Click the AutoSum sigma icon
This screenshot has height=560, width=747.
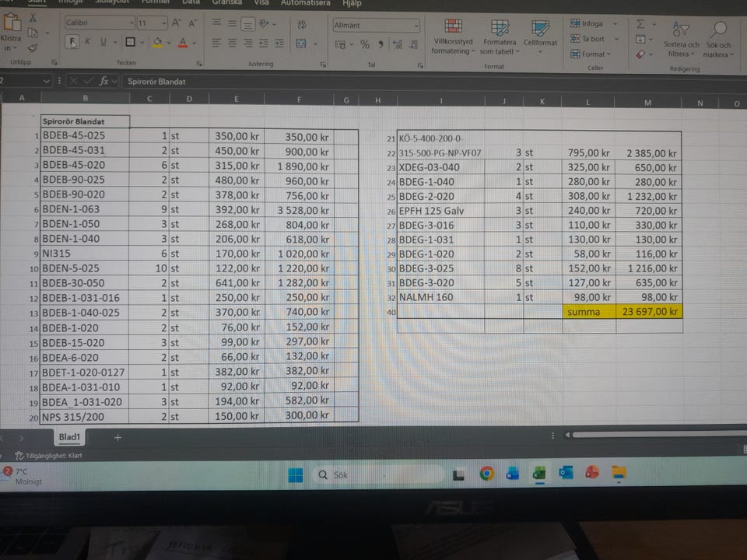point(640,24)
